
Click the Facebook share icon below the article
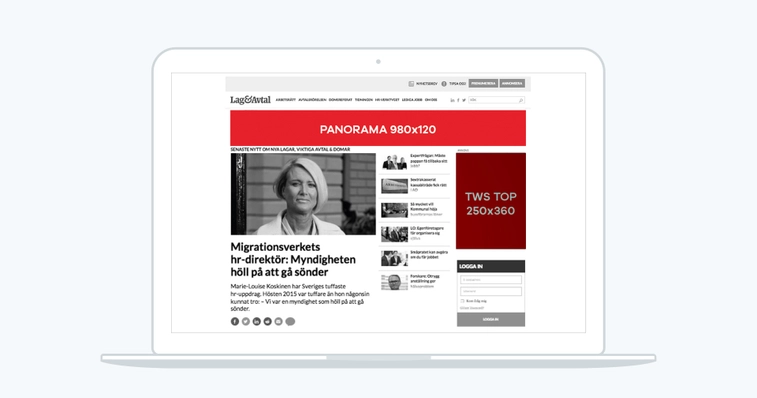235,321
